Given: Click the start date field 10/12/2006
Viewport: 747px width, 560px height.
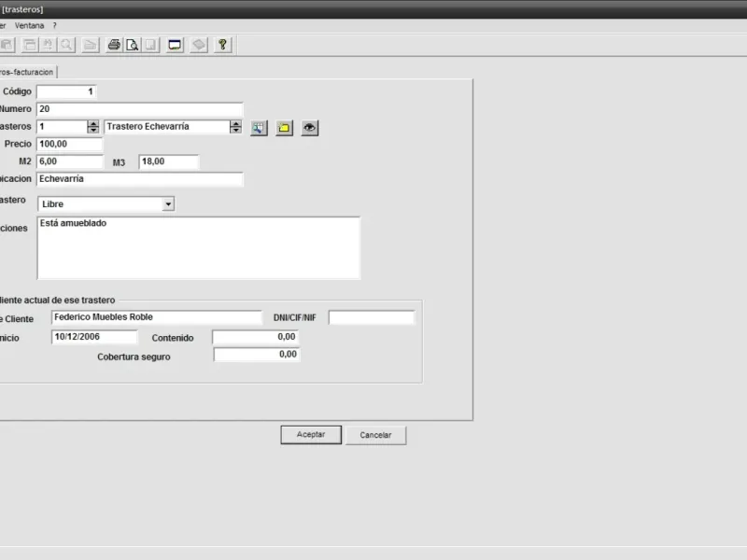Looking at the screenshot, I should tap(94, 337).
